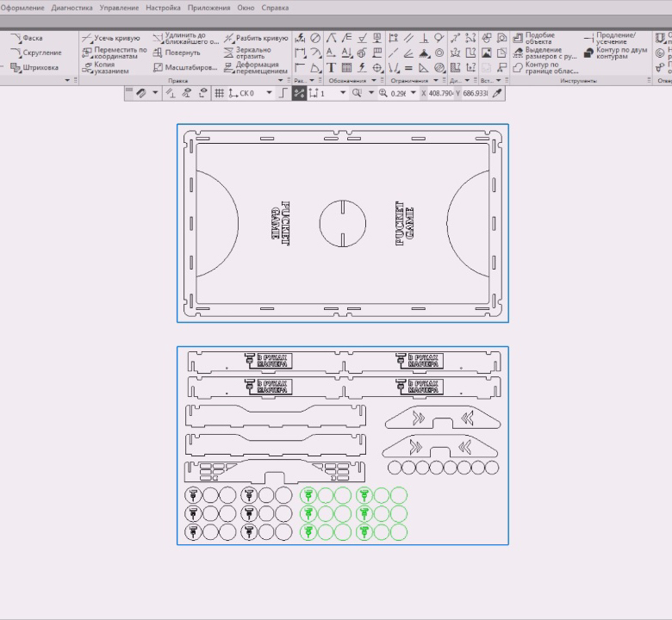The image size is (672, 620).
Task: Open the zoom scale 0.29 dropdown
Action: pos(413,93)
